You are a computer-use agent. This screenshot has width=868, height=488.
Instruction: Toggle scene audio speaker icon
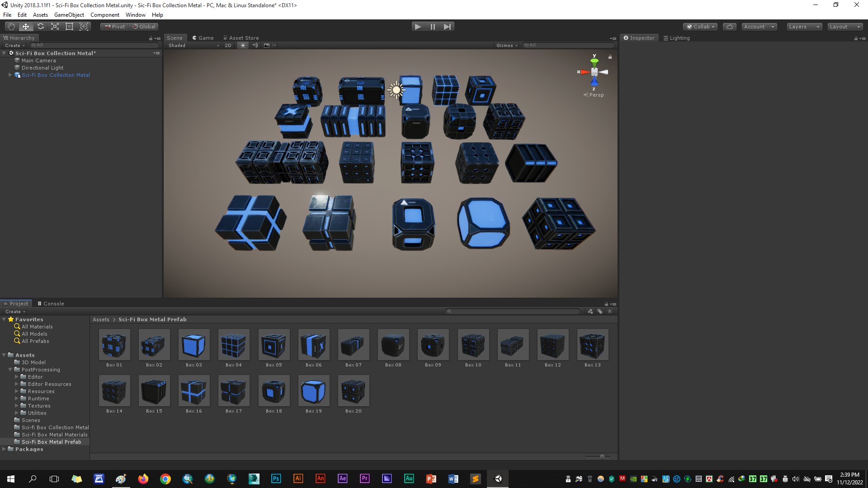[x=255, y=45]
